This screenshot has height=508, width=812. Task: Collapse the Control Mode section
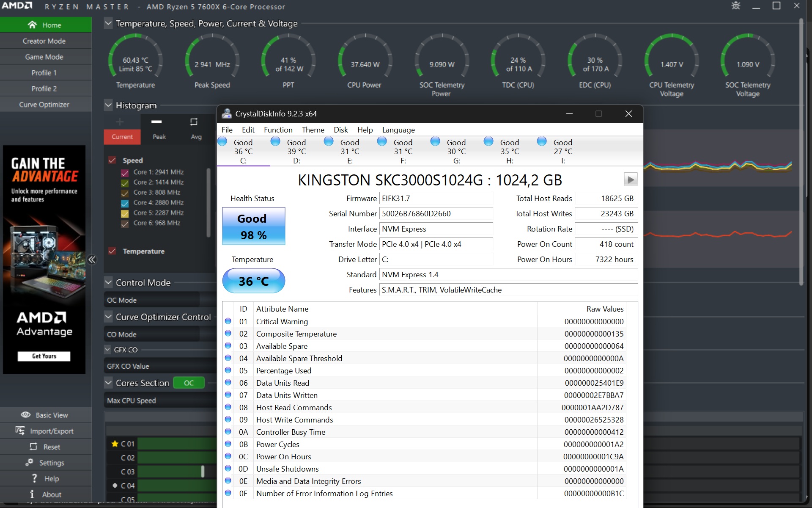pyautogui.click(x=108, y=282)
